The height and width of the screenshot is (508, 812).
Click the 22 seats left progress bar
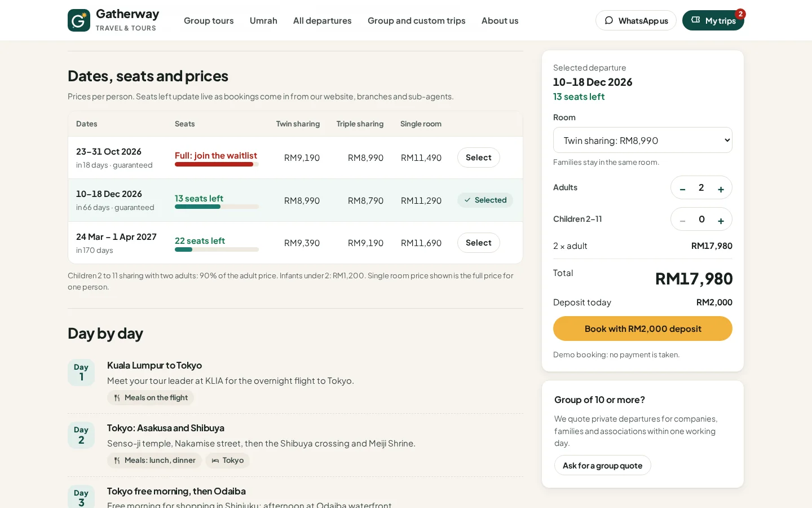(x=217, y=249)
